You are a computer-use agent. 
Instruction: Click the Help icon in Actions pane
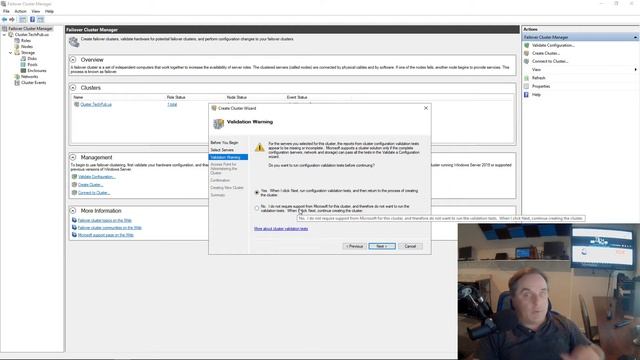527,94
